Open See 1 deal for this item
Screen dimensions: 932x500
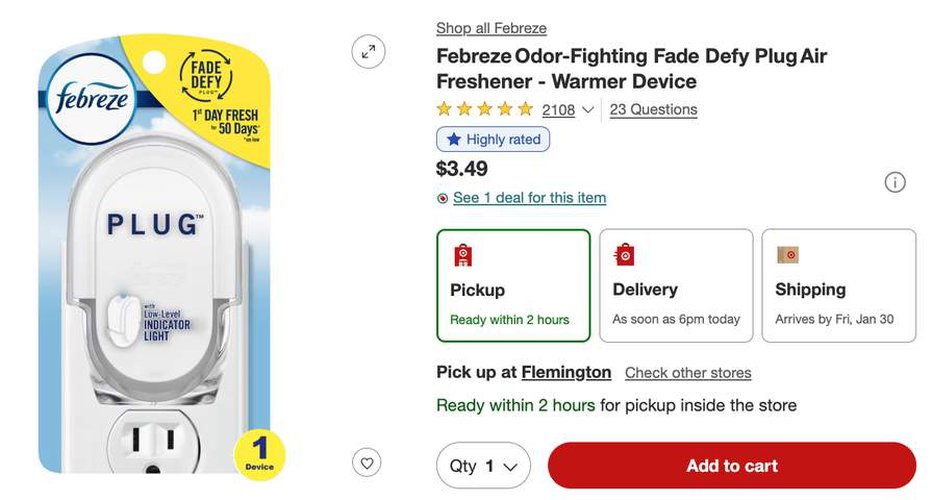[529, 198]
